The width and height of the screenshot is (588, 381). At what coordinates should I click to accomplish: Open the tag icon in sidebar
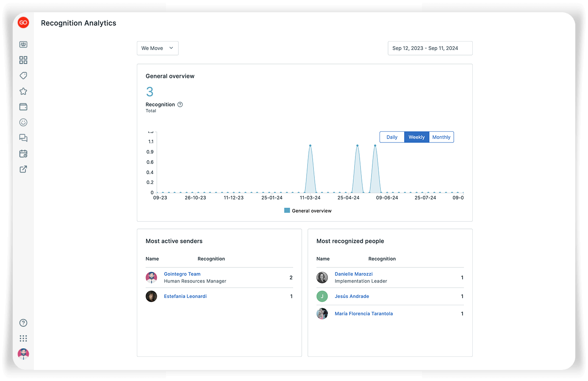pyautogui.click(x=23, y=75)
